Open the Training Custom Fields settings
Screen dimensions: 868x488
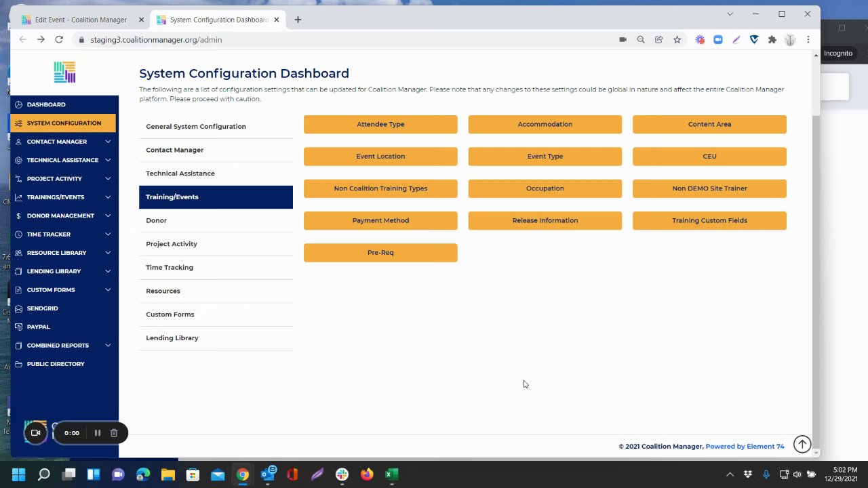[709, 220]
